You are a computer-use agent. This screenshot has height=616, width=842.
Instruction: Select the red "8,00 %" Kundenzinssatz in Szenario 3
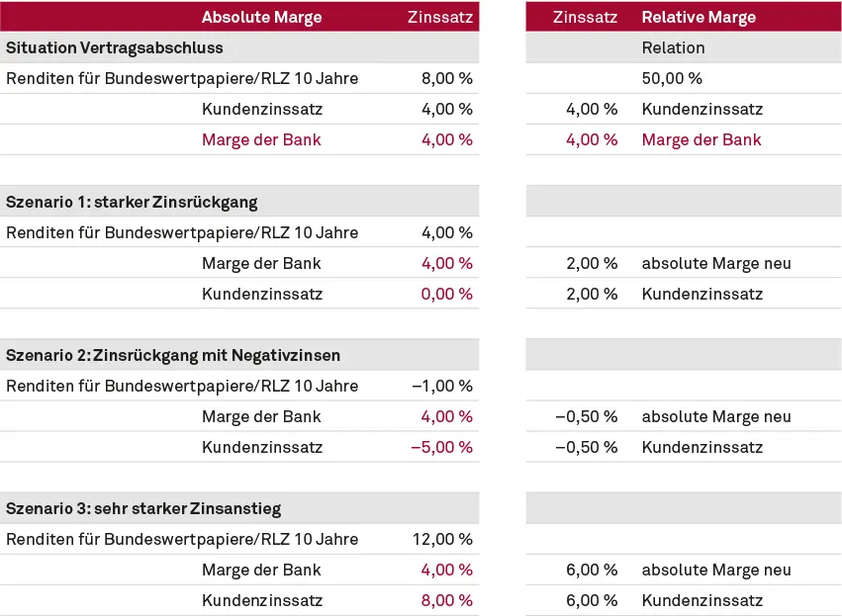447,600
